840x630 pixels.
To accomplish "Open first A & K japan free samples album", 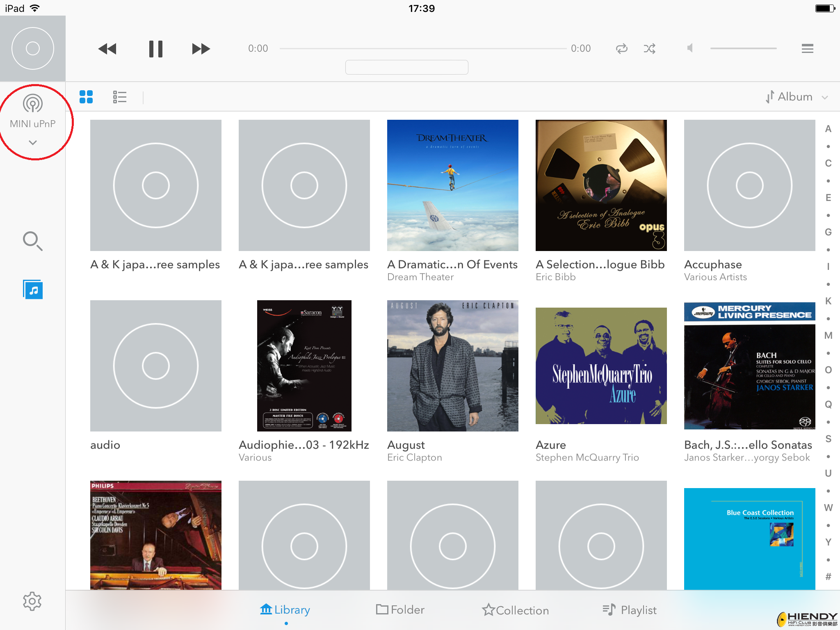I will [156, 185].
